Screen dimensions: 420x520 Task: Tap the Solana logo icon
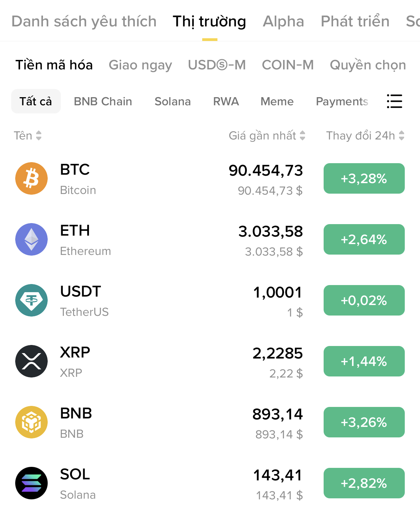tap(31, 483)
